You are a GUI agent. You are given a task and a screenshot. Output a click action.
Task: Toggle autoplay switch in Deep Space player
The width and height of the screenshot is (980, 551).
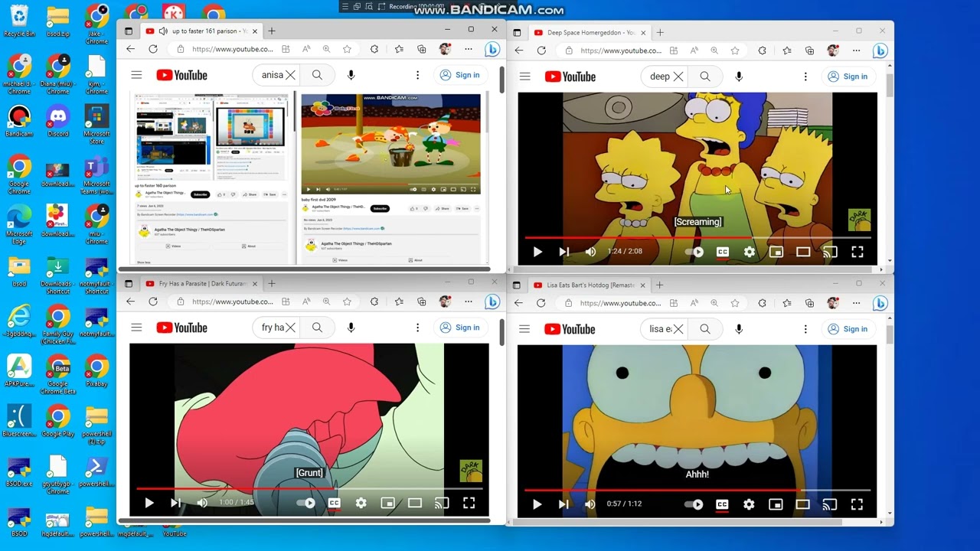(x=694, y=252)
